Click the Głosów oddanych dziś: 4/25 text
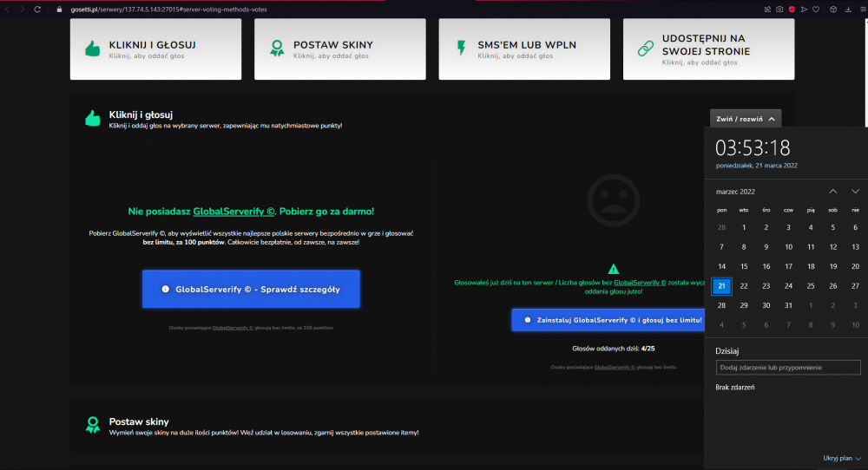Viewport: 868px width, 470px height. click(x=614, y=349)
